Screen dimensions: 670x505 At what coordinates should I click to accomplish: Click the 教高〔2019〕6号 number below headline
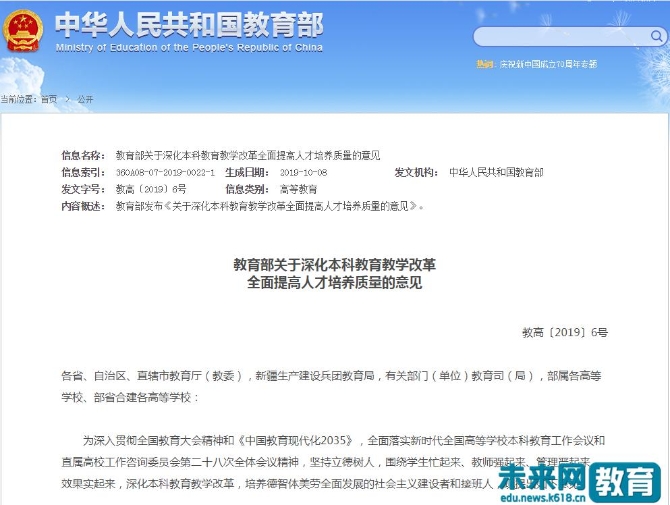tap(564, 331)
